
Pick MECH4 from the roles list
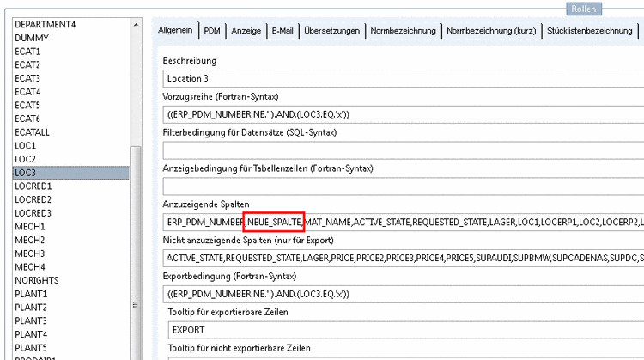tap(29, 266)
